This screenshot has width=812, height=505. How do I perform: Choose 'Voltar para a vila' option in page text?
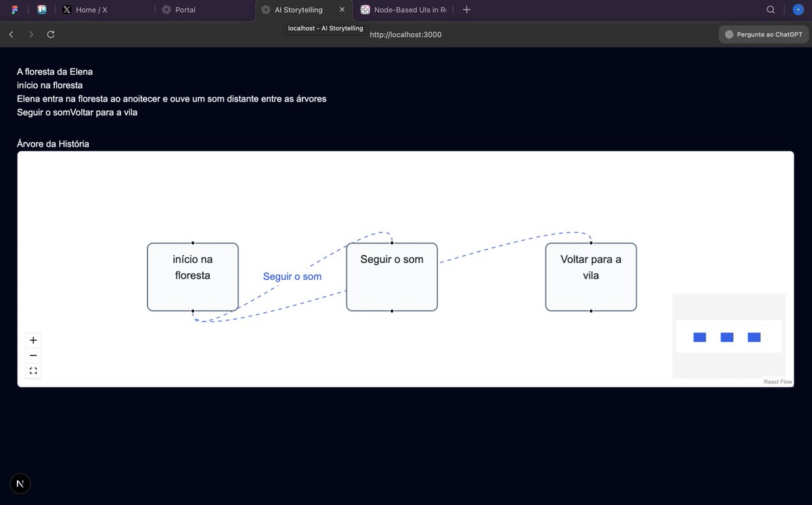(104, 112)
